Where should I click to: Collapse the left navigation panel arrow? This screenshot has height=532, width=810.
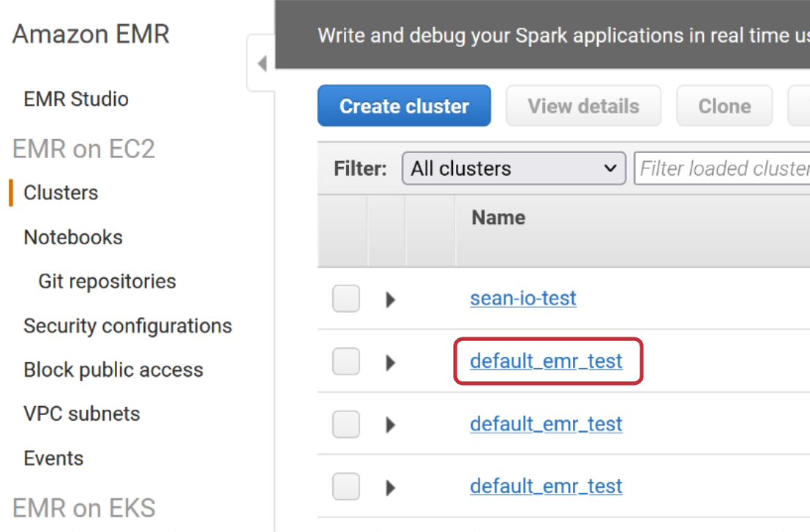tap(262, 64)
